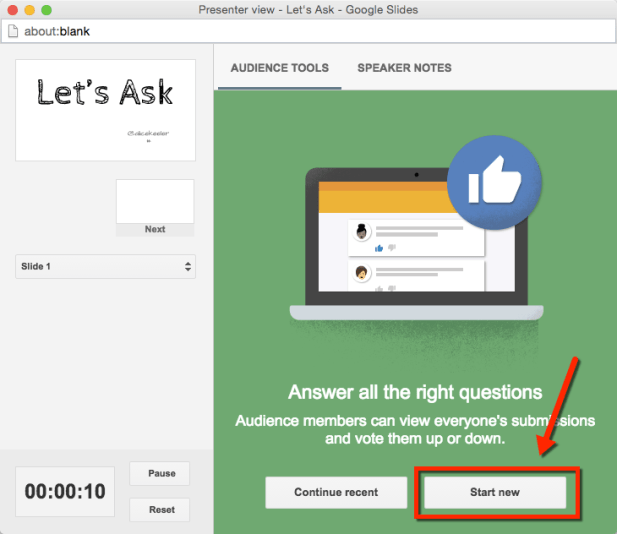
Task: Click the 'Answer all the right questions' heading
Action: pyautogui.click(x=415, y=392)
